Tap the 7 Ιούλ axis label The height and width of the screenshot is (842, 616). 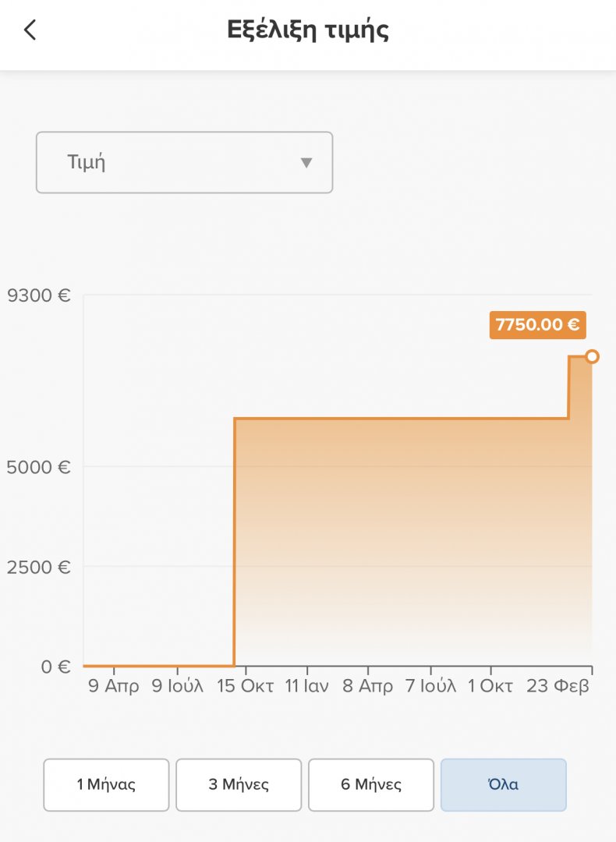coord(430,686)
